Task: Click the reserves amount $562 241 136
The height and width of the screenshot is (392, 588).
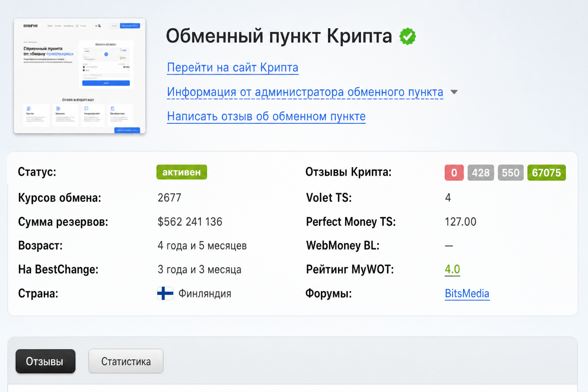Action: pyautogui.click(x=190, y=222)
